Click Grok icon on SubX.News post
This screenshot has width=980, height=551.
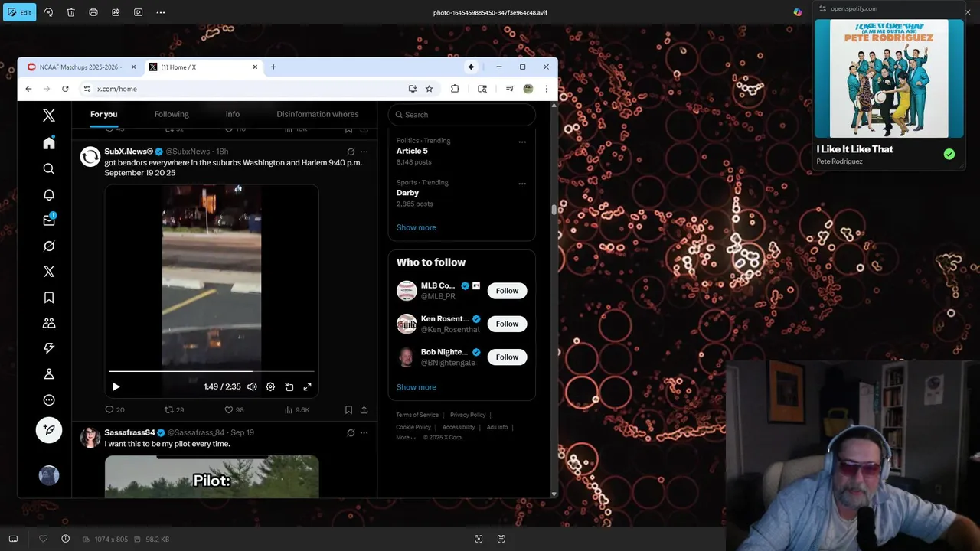351,152
